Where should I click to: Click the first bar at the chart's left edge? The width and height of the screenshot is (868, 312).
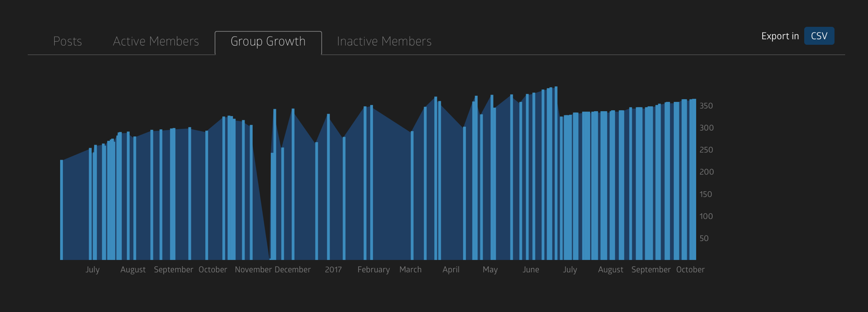(61, 210)
